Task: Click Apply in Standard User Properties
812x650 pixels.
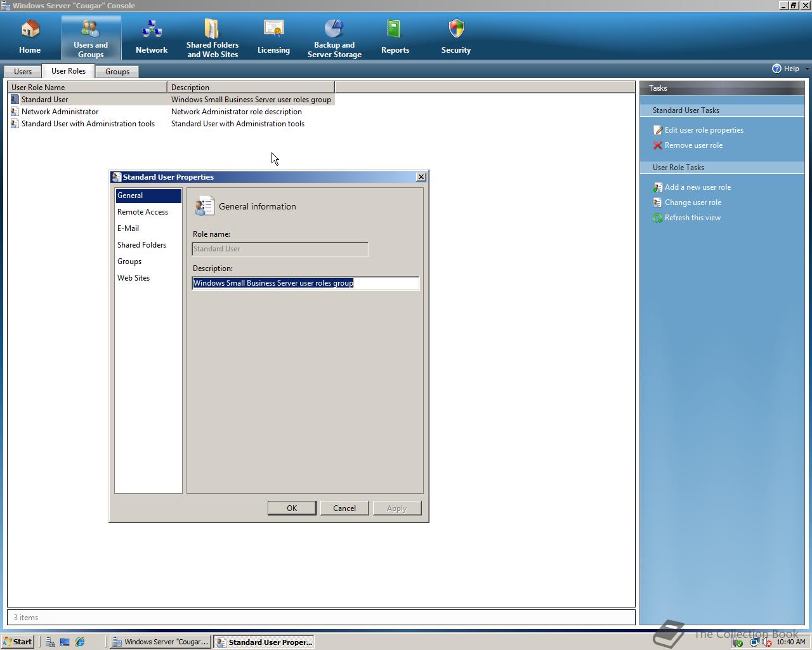Action: (397, 508)
